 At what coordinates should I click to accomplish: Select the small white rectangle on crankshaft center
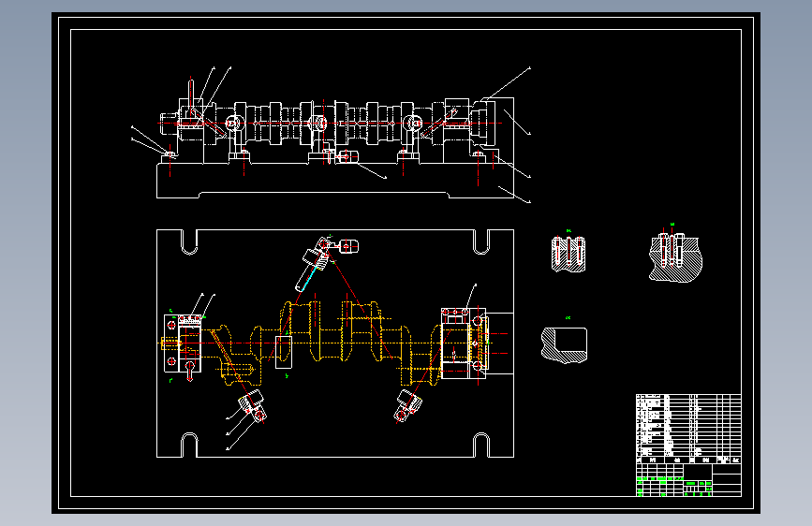point(283,352)
